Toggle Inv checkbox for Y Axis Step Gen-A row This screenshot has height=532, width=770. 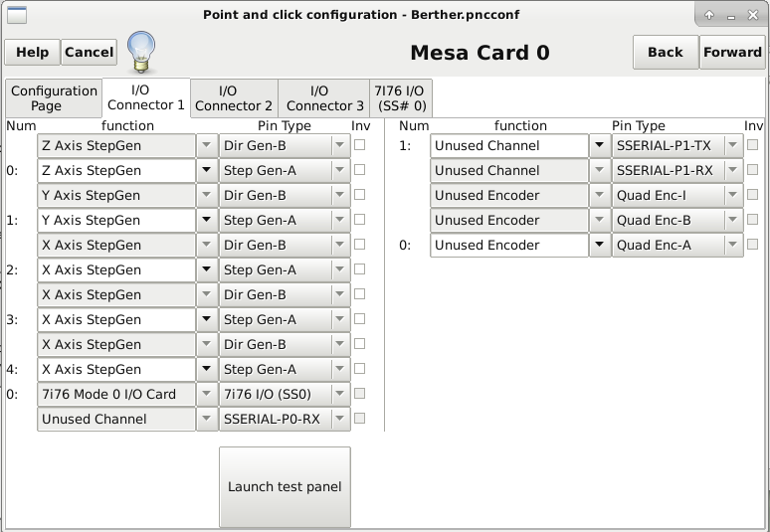point(359,220)
